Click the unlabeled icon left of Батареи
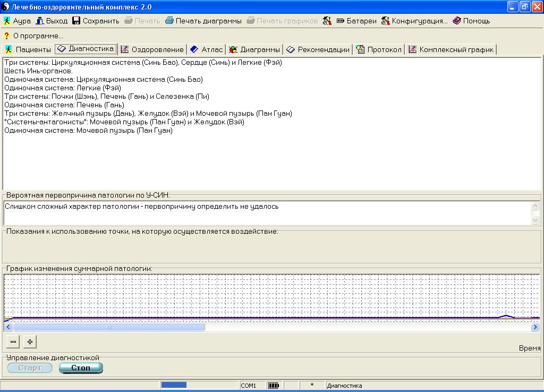The width and height of the screenshot is (544, 392). pyautogui.click(x=327, y=21)
